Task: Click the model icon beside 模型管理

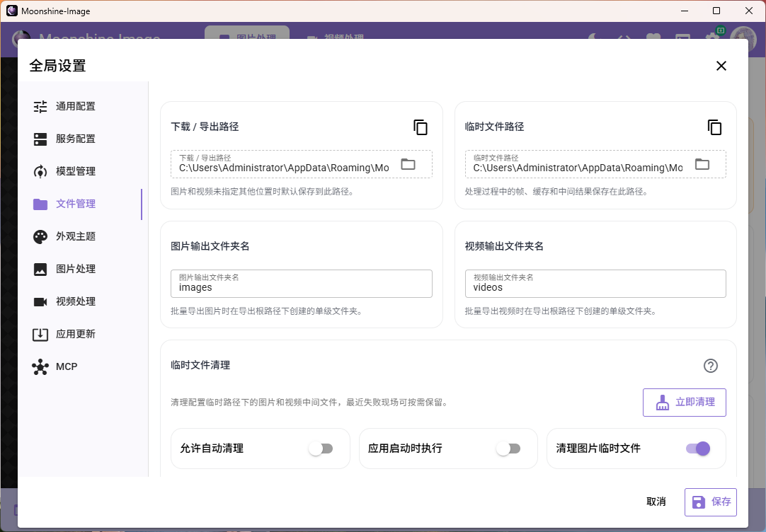Action: [x=40, y=171]
